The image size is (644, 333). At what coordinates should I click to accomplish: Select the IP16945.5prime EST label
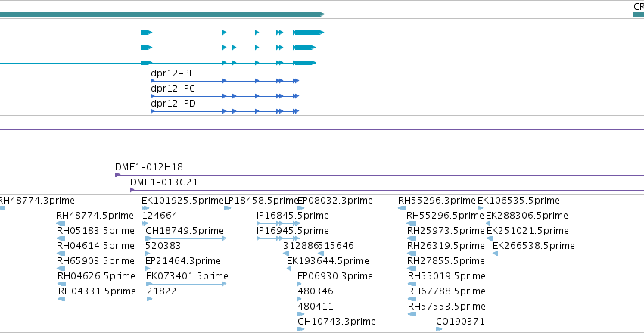292,231
